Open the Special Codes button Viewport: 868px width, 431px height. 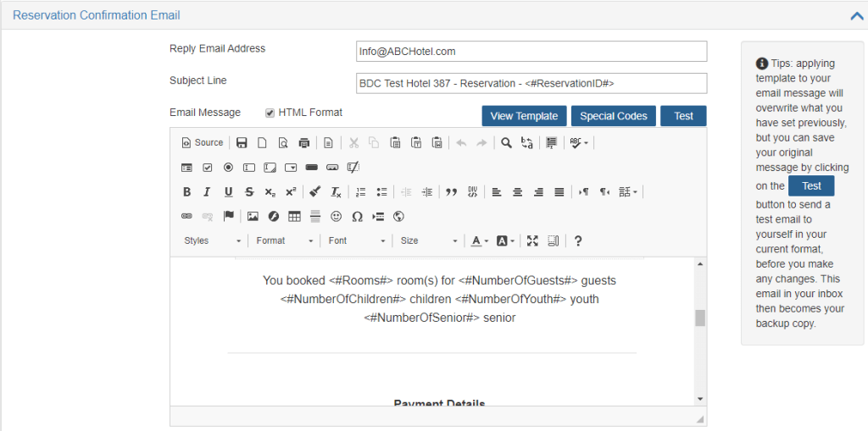pos(614,116)
